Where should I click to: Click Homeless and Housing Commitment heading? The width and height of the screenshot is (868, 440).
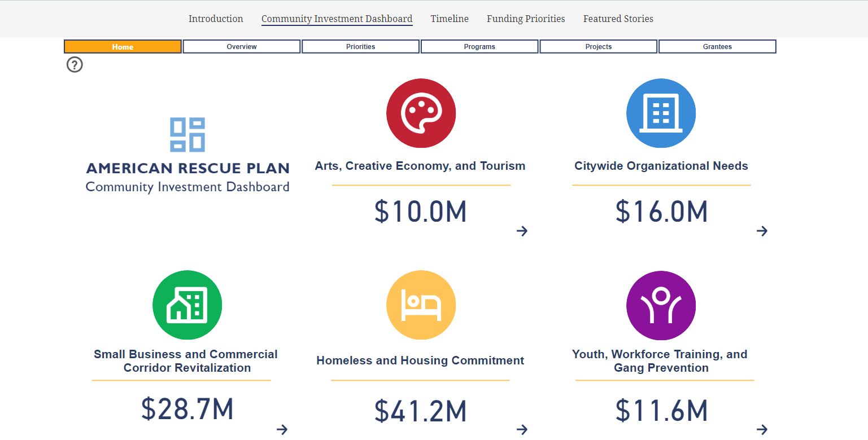click(x=420, y=360)
